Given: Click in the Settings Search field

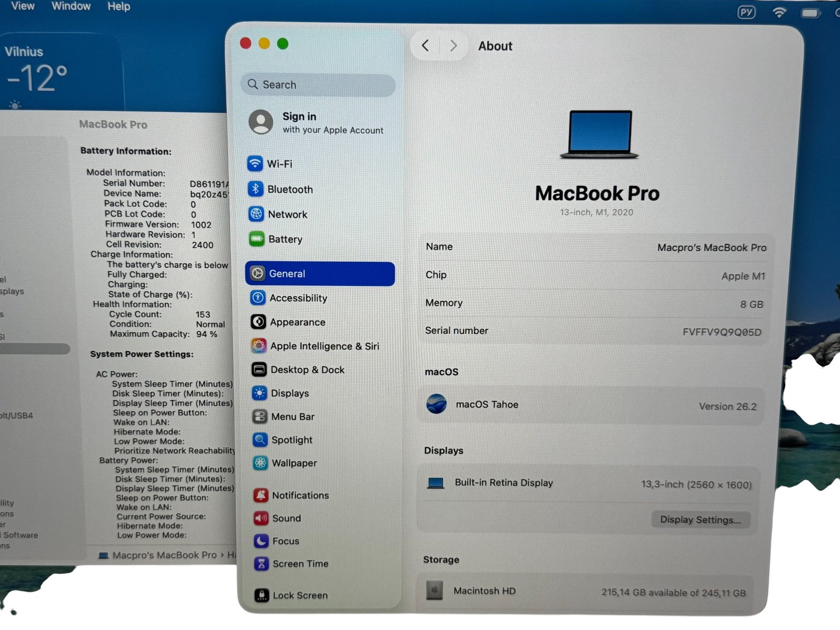Looking at the screenshot, I should [319, 85].
